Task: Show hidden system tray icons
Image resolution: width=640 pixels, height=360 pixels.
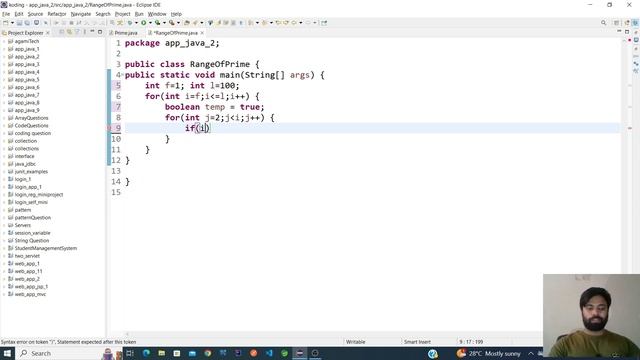Action: click(x=531, y=353)
